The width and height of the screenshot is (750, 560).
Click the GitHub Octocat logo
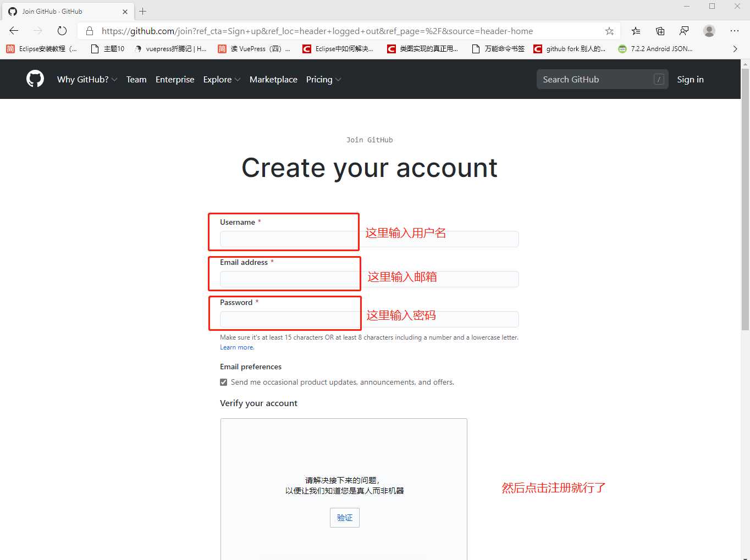pyautogui.click(x=35, y=79)
